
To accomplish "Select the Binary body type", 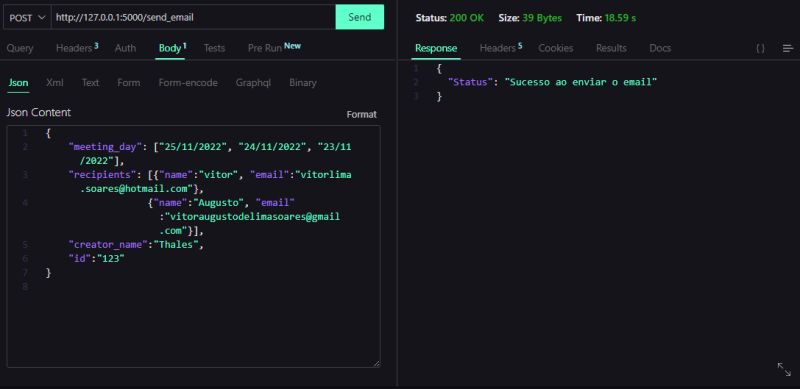I will 303,83.
